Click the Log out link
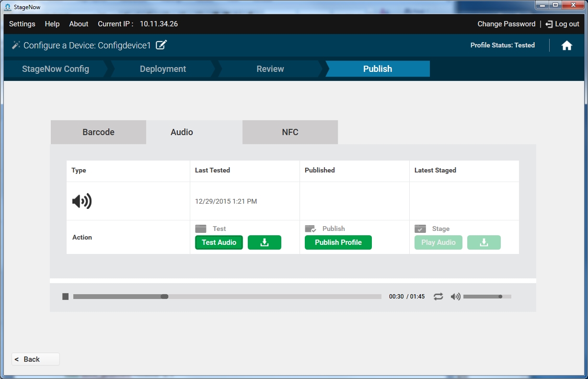Image resolution: width=588 pixels, height=379 pixels. pyautogui.click(x=563, y=24)
